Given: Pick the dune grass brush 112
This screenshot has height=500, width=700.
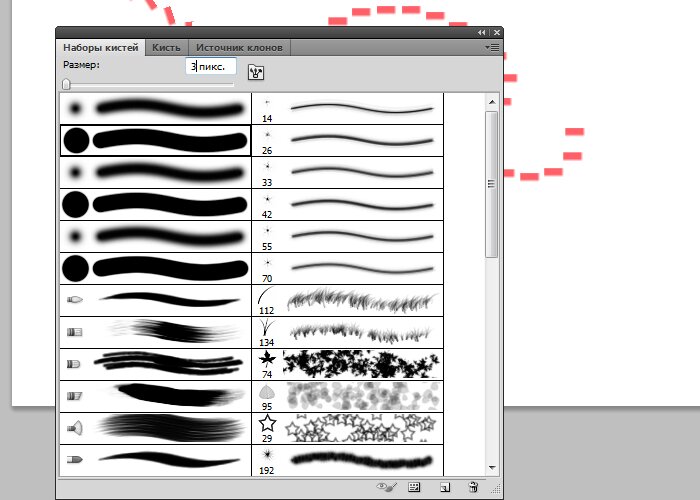Looking at the screenshot, I should [348, 300].
